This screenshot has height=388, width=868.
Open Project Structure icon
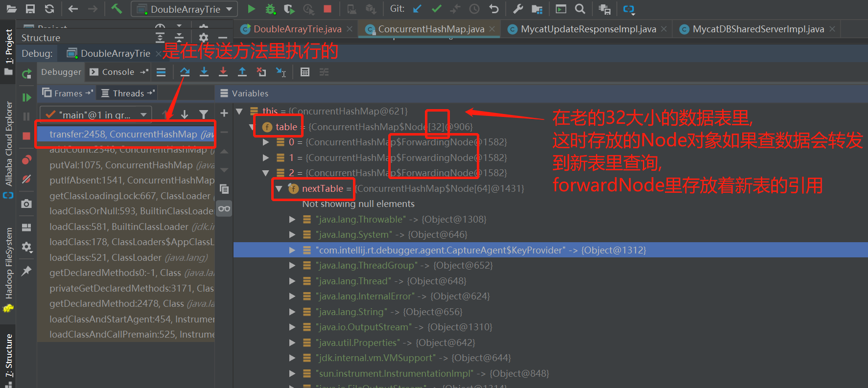(x=537, y=9)
